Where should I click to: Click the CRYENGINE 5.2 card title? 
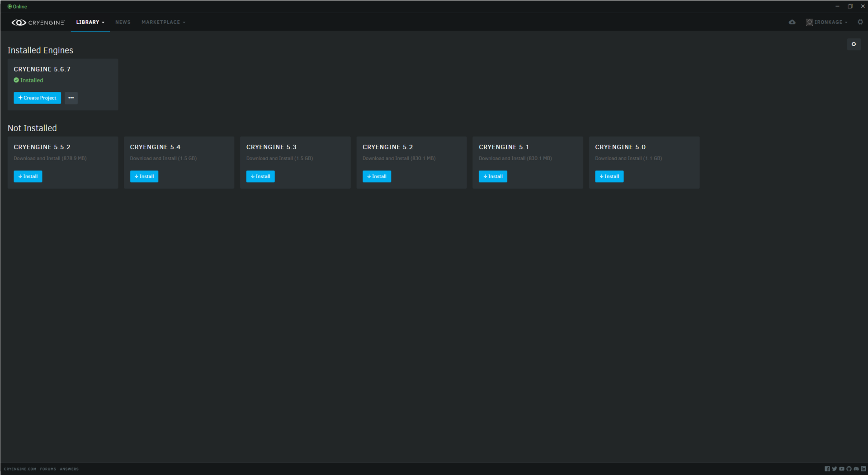point(387,147)
